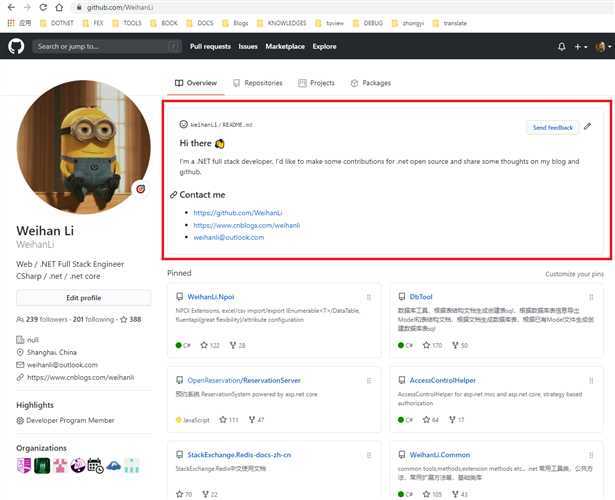Open the cnblogs.com/weihanli link in README

(247, 225)
